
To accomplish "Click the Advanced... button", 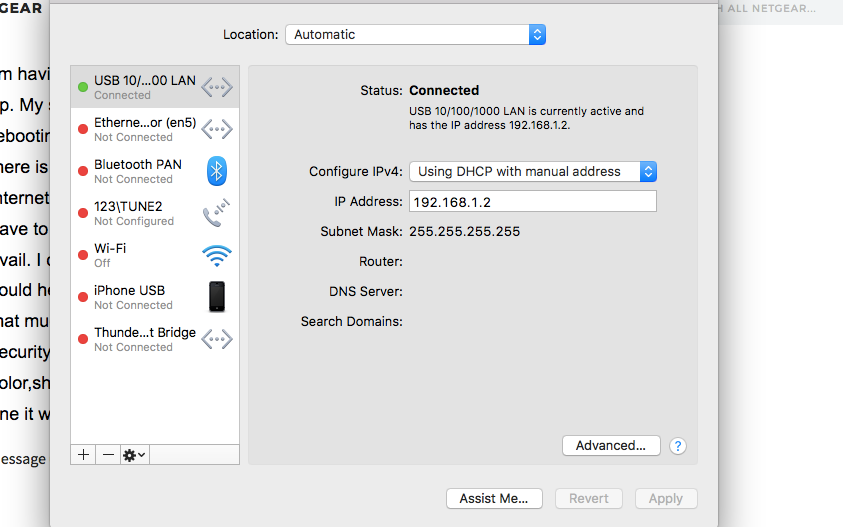I will [x=611, y=446].
